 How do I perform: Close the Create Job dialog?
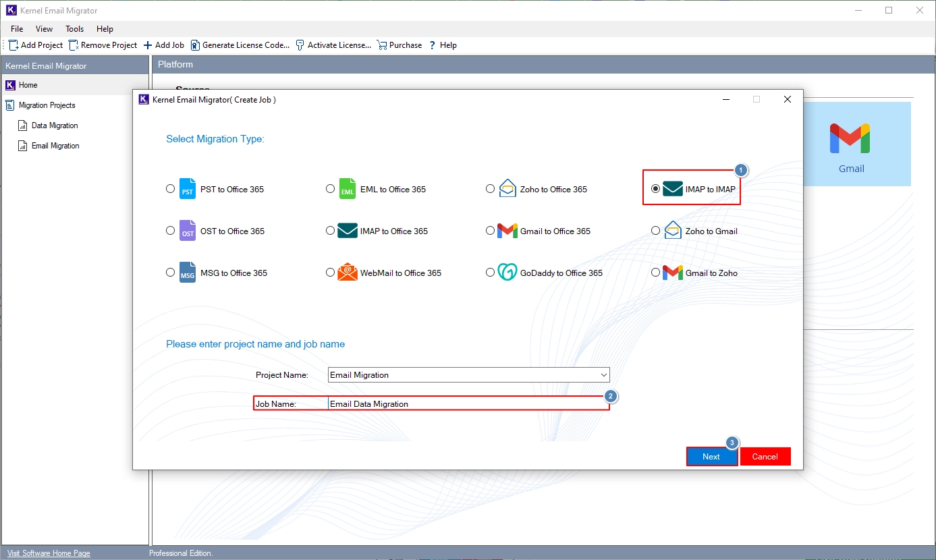788,99
